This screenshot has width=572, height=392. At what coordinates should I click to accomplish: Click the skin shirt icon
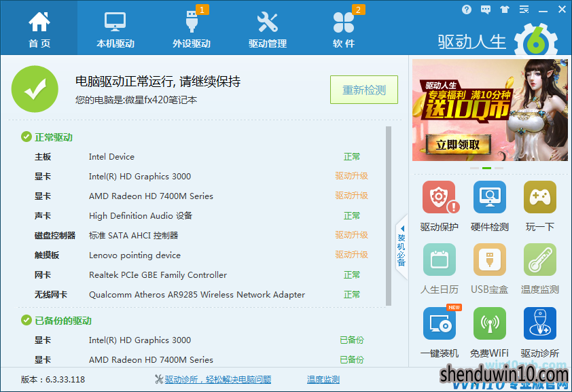point(505,10)
